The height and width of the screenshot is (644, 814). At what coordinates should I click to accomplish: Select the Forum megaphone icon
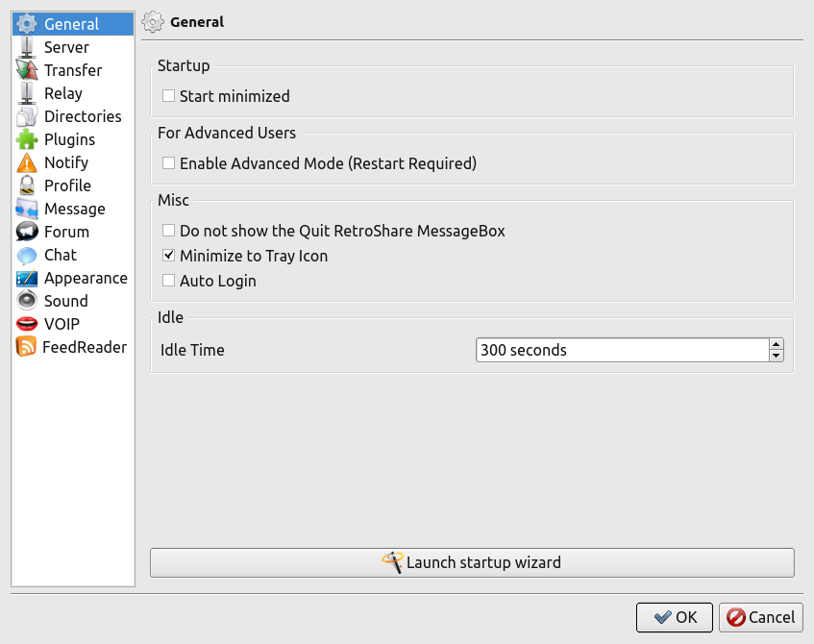tap(27, 232)
